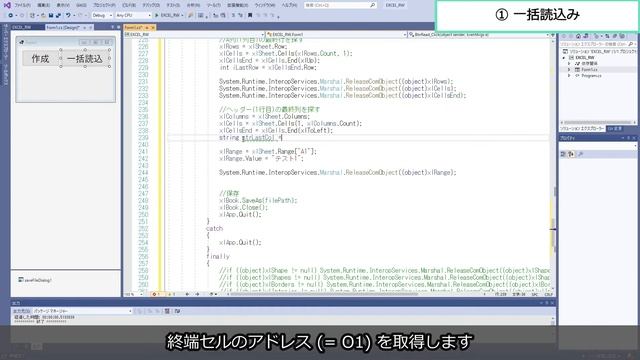Image resolution: width=640 pixels, height=360 pixels.
Task: Click the catch keyword on line 252
Action: 214,229
